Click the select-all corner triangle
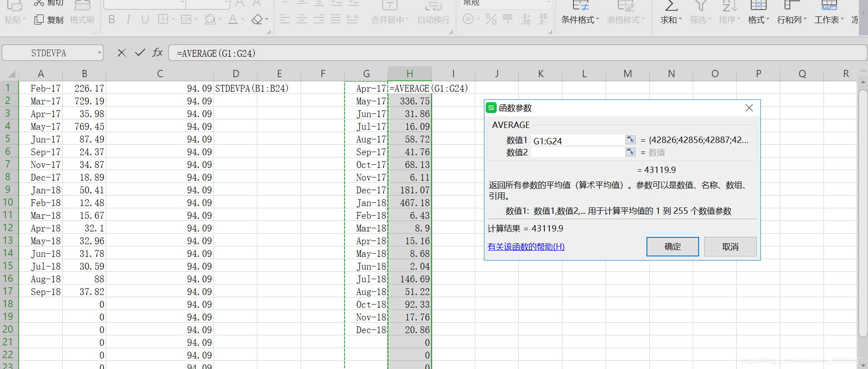Image resolution: width=868 pixels, height=369 pixels. (x=11, y=74)
